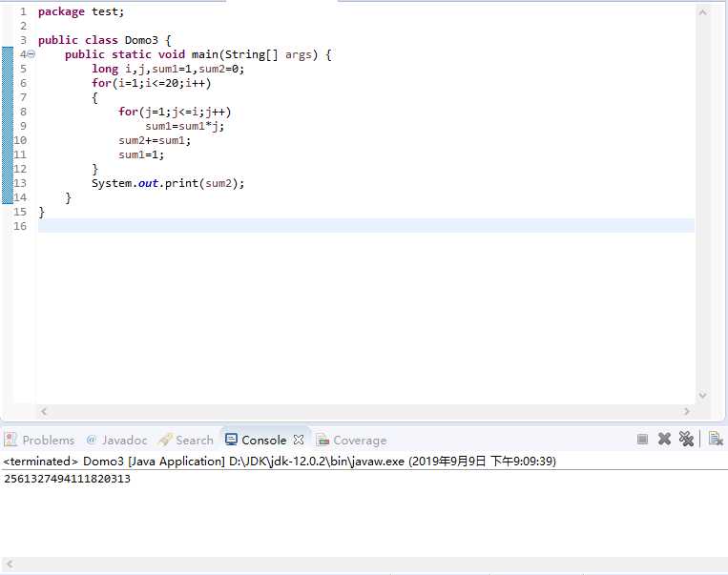Click the 'for(i=1;i<=20;i++)' line
The image size is (728, 575).
[x=152, y=84]
